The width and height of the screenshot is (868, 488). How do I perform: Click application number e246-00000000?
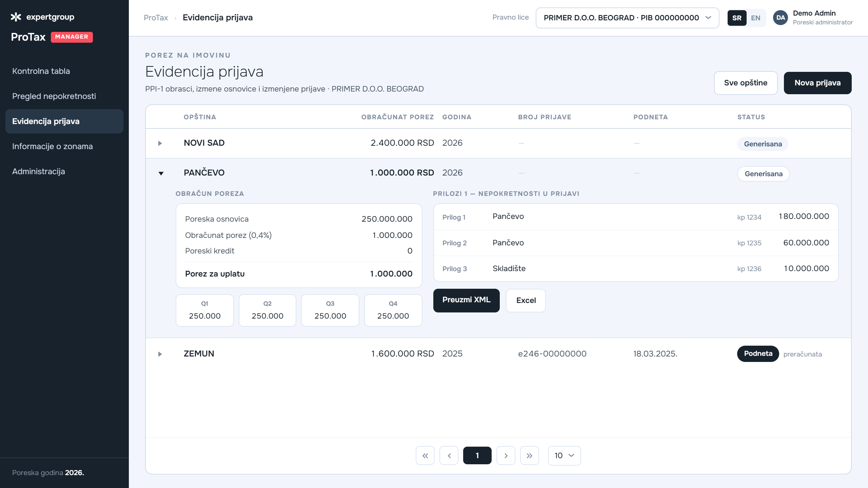[552, 354]
